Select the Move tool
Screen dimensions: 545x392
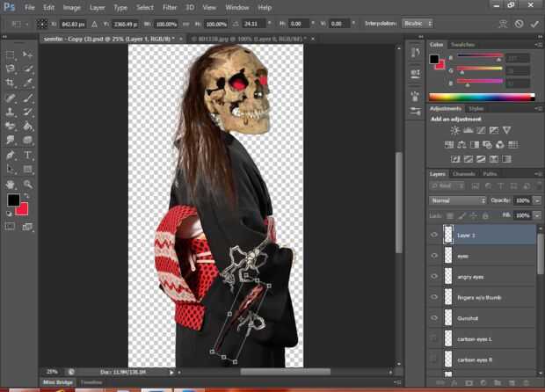27,54
